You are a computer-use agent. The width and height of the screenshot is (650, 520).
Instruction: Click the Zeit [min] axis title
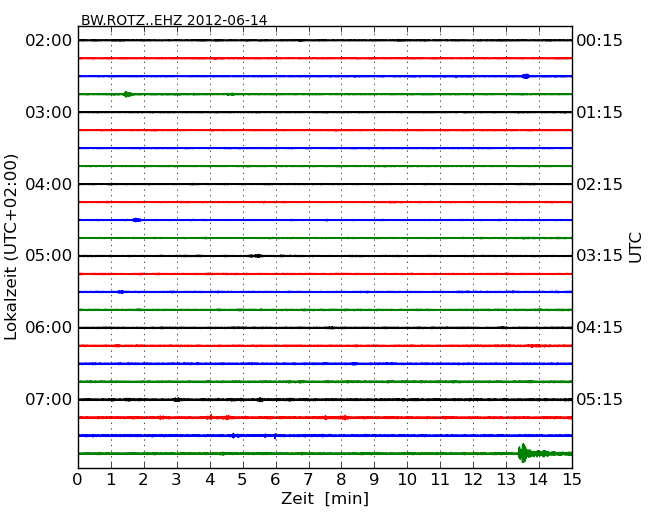(325, 498)
